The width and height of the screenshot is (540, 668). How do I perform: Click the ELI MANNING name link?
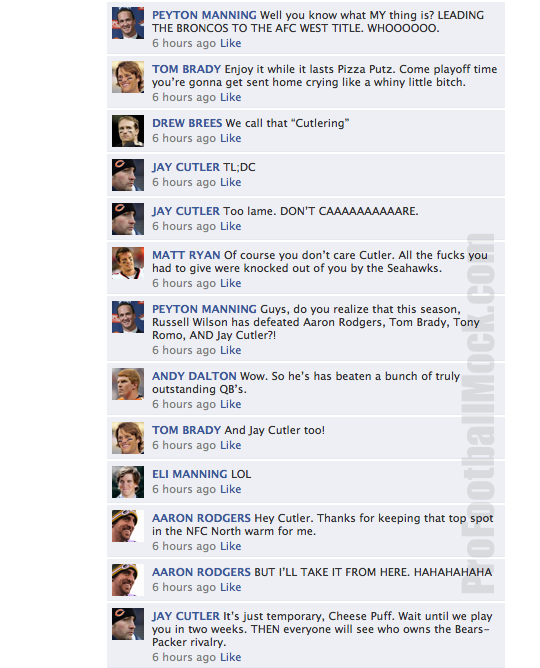[190, 474]
